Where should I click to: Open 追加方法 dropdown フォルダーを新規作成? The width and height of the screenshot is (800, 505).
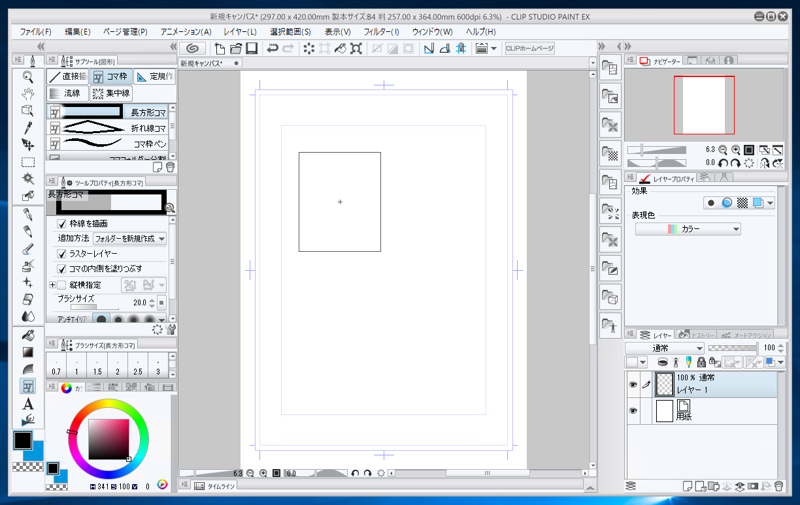(130, 238)
